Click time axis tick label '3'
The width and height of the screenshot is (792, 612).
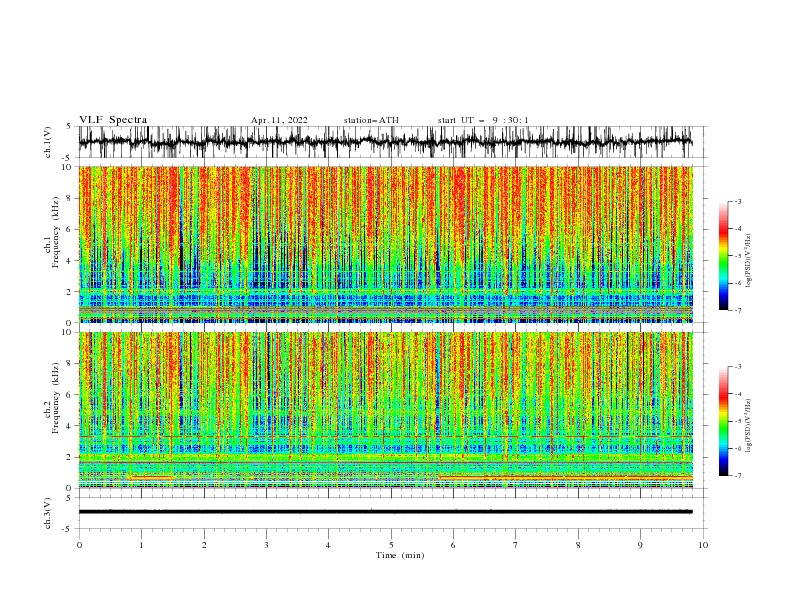pyautogui.click(x=266, y=545)
